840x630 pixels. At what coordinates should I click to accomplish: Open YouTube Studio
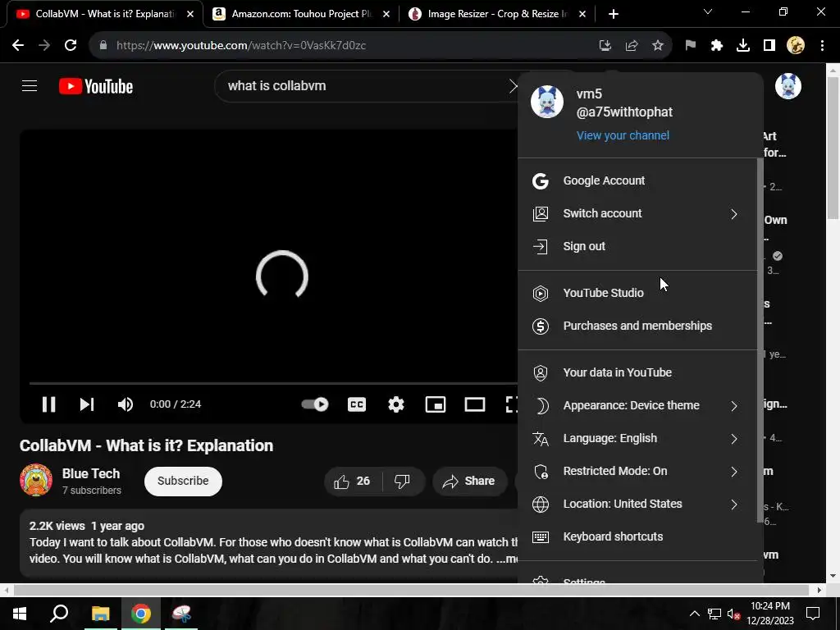637,293
